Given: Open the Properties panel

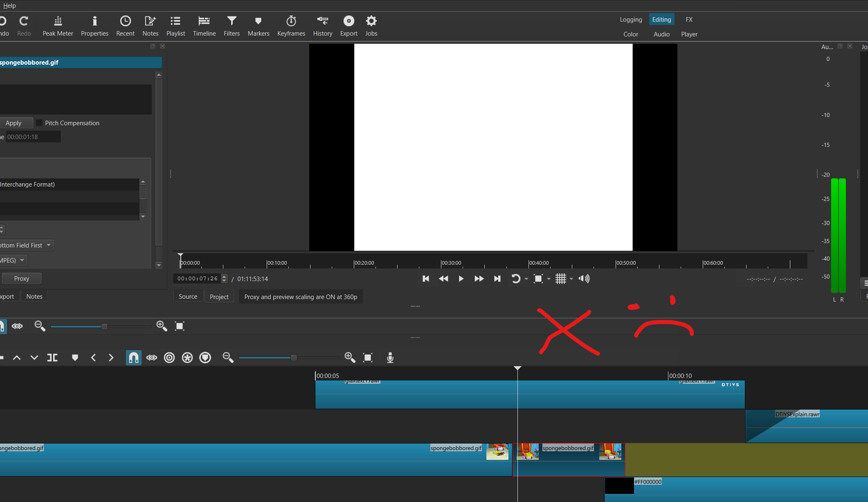Looking at the screenshot, I should (94, 25).
